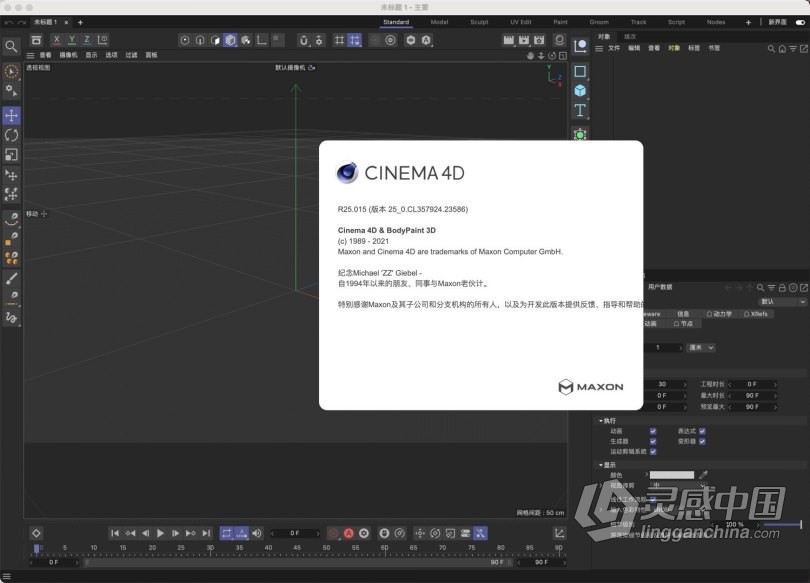Uncheck the 动画 checkbox
Image resolution: width=810 pixels, height=583 pixels.
point(653,431)
